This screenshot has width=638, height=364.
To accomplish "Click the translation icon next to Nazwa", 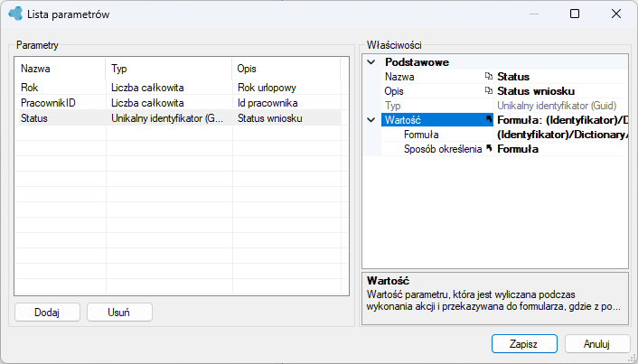I will pyautogui.click(x=489, y=76).
